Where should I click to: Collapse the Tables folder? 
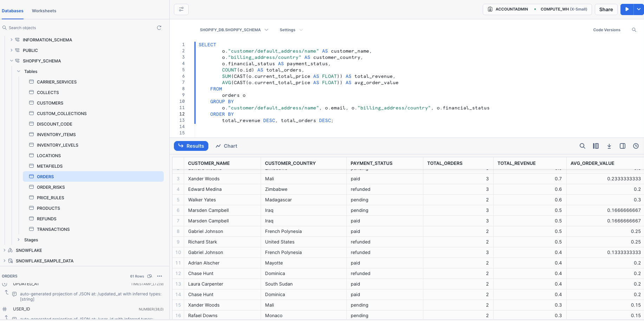(x=19, y=71)
